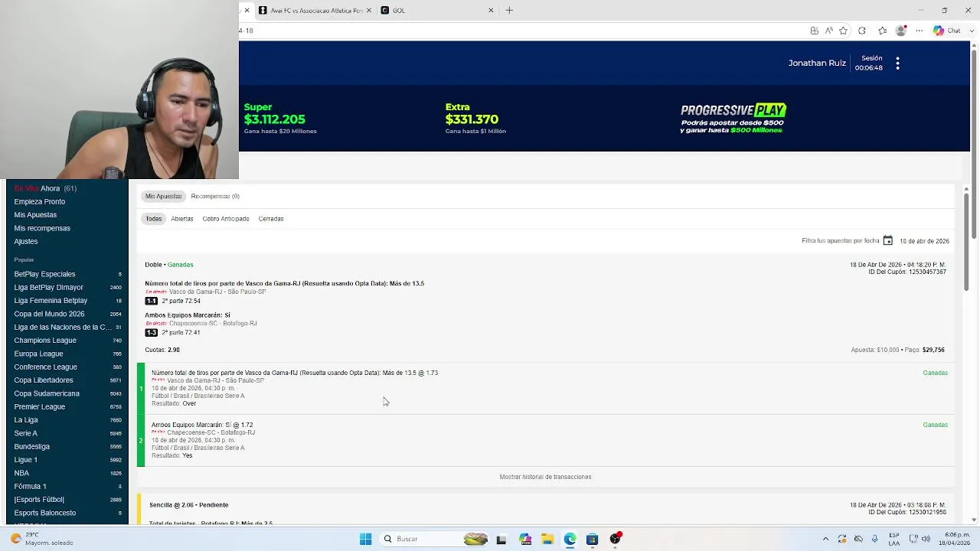Open Ajustes in sidebar

click(x=26, y=241)
